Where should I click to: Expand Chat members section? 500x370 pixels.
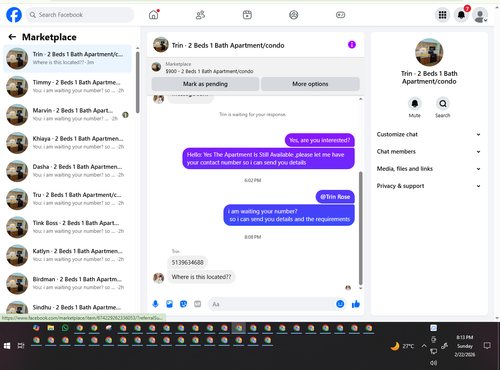coord(429,152)
